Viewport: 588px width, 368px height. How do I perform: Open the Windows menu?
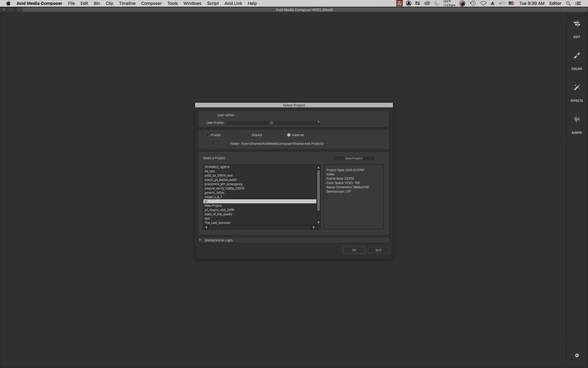click(192, 3)
